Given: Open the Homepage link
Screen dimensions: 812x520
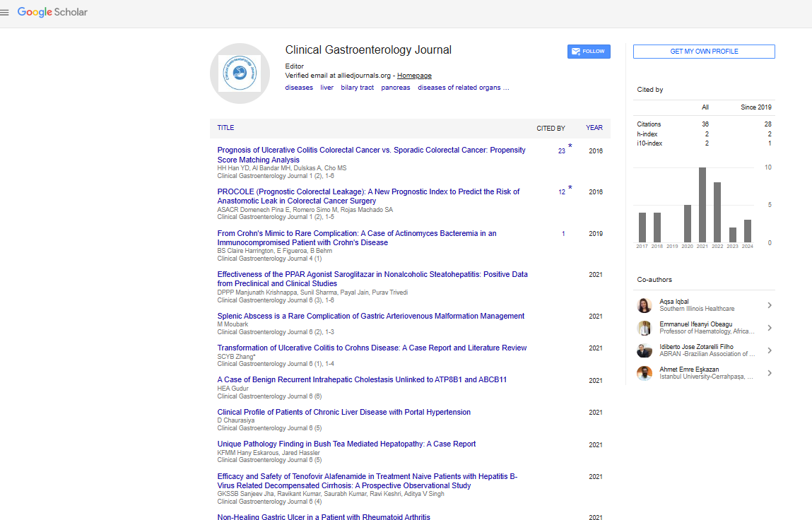Looking at the screenshot, I should click(414, 76).
